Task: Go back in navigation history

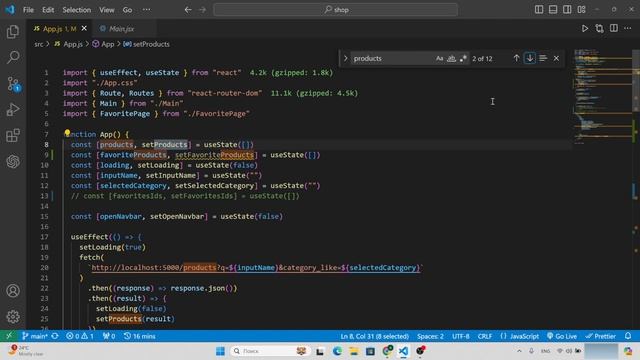Action: 188,9
